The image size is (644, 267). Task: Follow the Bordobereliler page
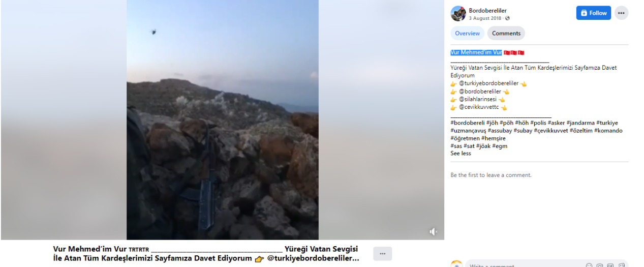point(593,13)
